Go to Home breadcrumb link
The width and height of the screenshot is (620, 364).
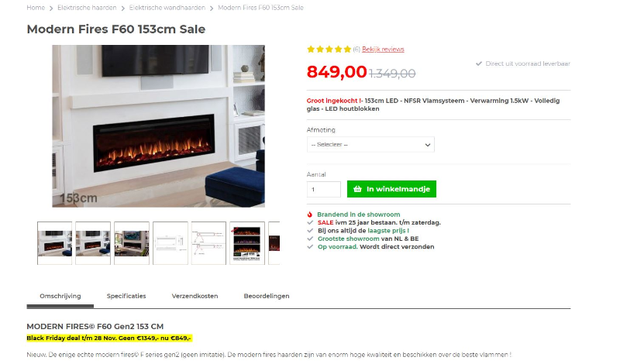(36, 8)
